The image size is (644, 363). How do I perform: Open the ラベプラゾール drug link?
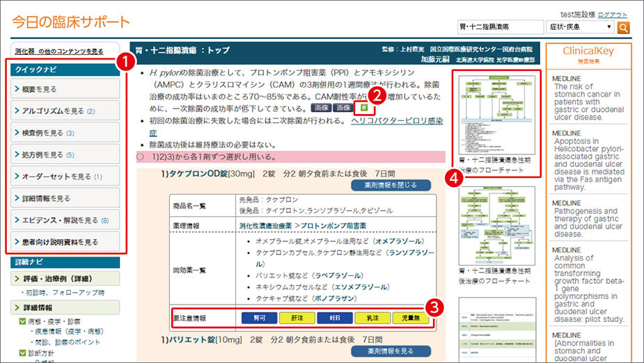[x=338, y=275]
